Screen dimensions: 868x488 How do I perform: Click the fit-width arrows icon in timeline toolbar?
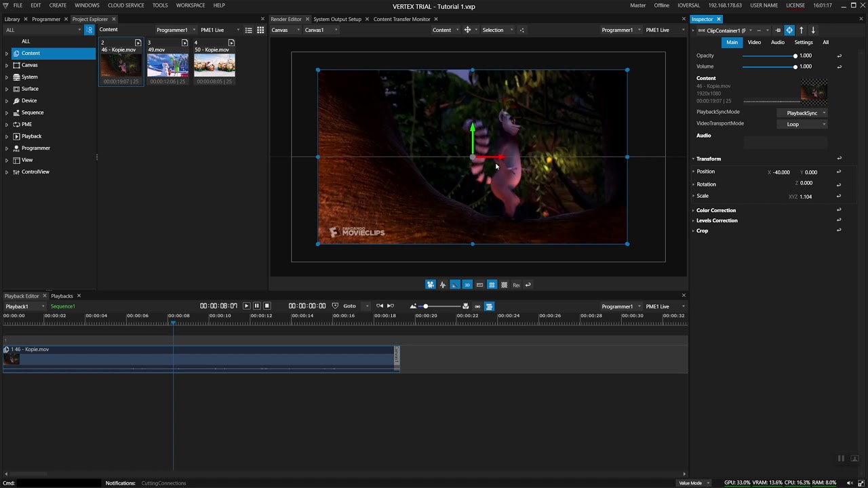coord(477,306)
